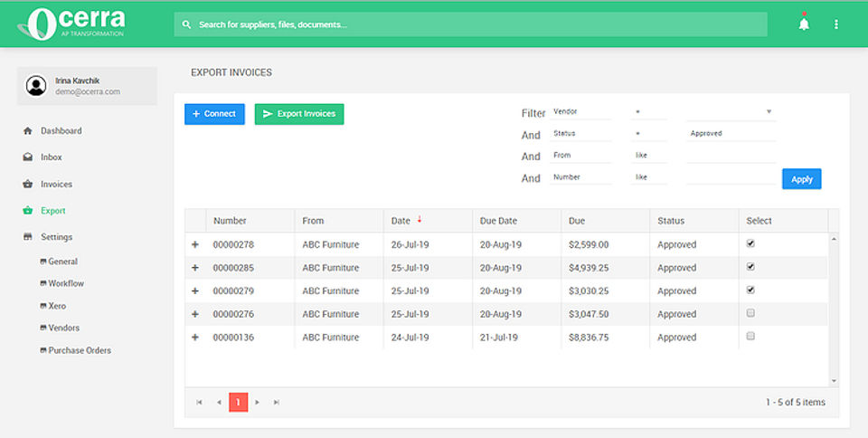Open the Number filter field dropdown
868x438 pixels.
pyautogui.click(x=580, y=177)
